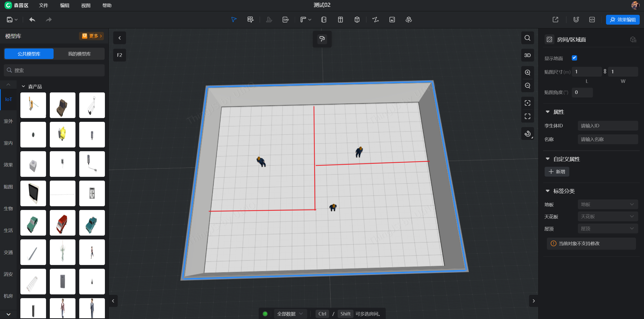Open 帮助 menu
The image size is (644, 319).
(107, 5)
